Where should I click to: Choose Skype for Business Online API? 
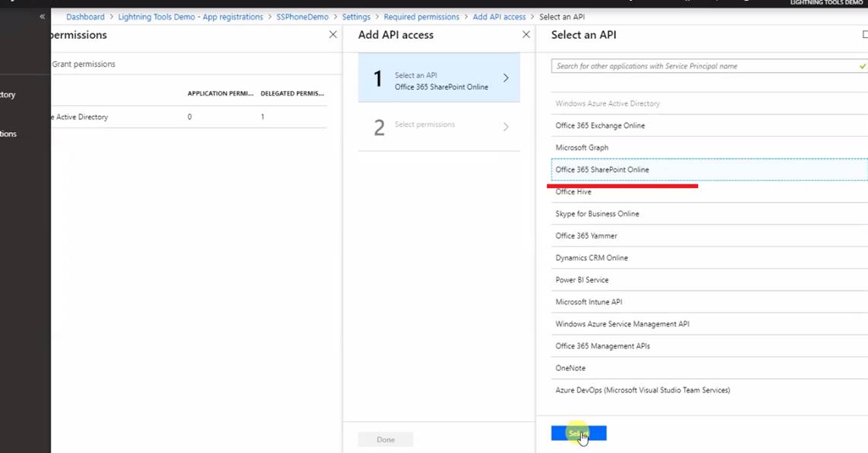pyautogui.click(x=710, y=213)
